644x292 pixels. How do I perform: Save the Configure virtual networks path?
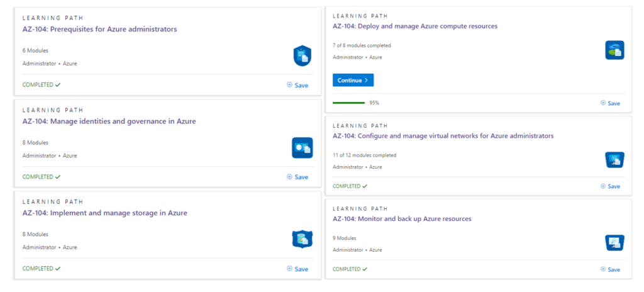tap(610, 186)
